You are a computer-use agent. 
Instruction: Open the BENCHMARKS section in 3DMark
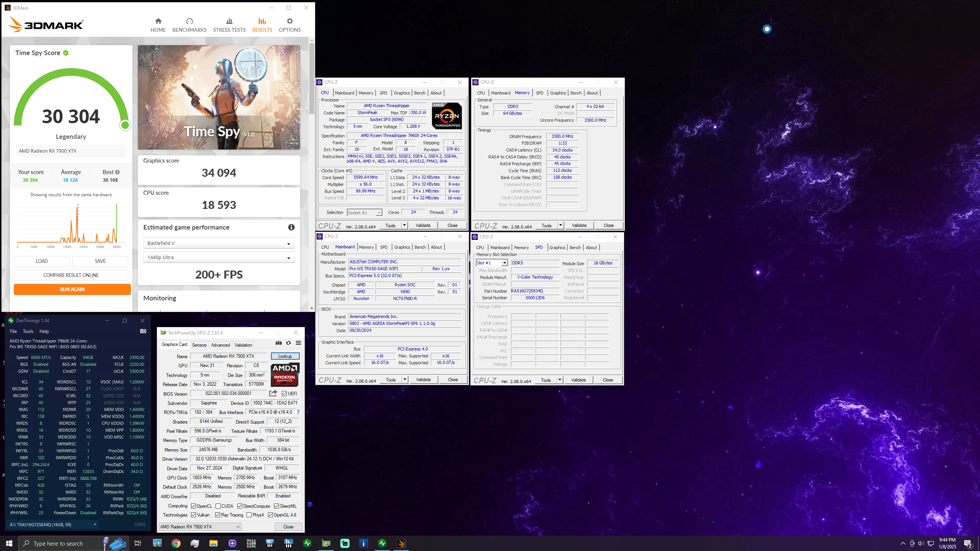pos(189,25)
